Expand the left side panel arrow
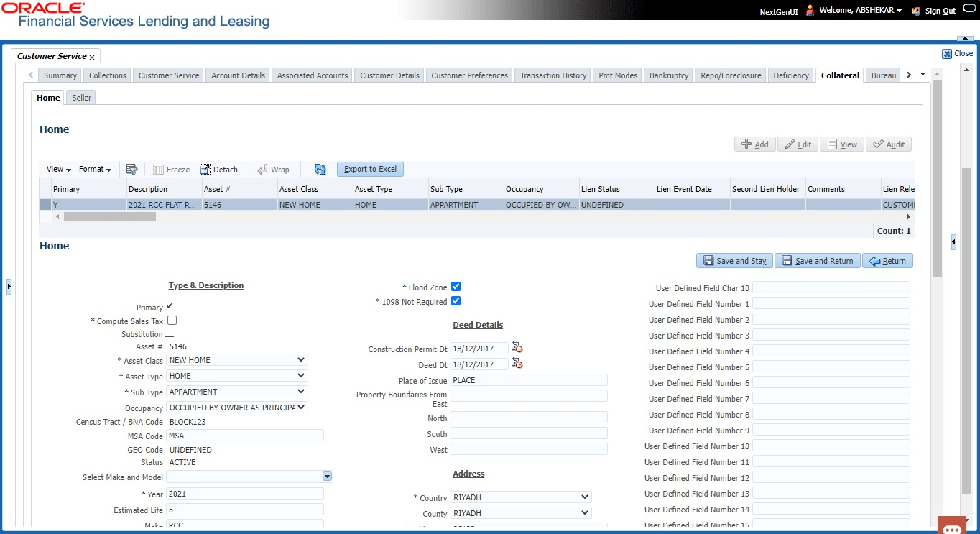This screenshot has width=980, height=534. (9, 287)
